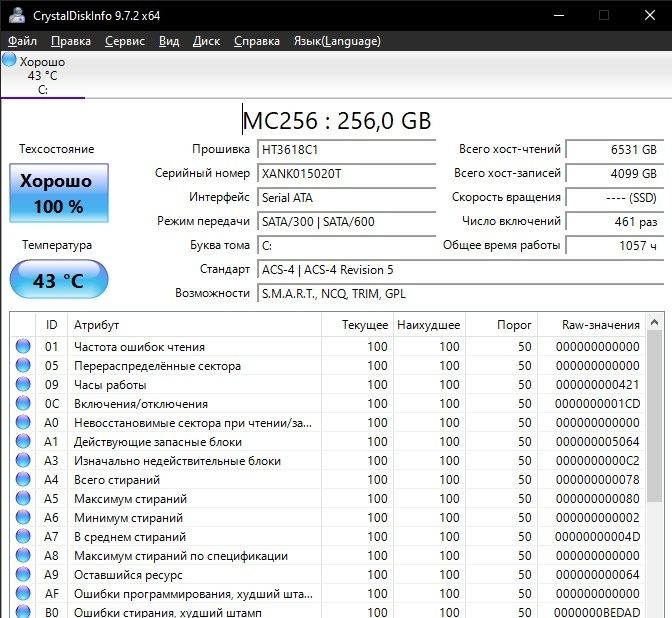Click the scroll up arrow of attribute list
The height and width of the screenshot is (618, 672).
[654, 322]
